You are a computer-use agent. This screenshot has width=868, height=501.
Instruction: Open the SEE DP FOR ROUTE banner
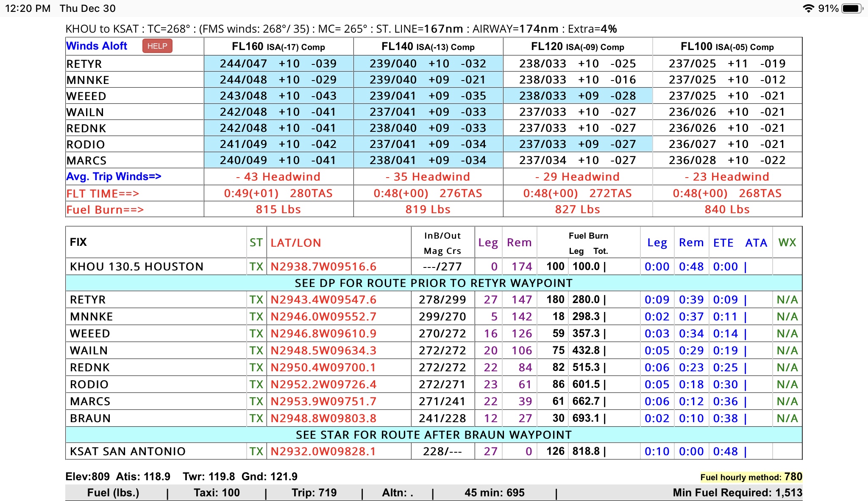click(x=434, y=283)
